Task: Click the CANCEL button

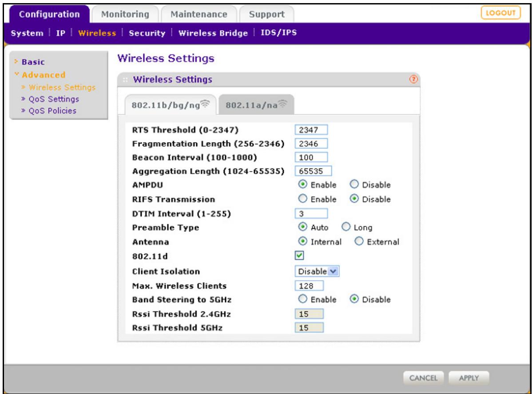Action: pyautogui.click(x=423, y=378)
